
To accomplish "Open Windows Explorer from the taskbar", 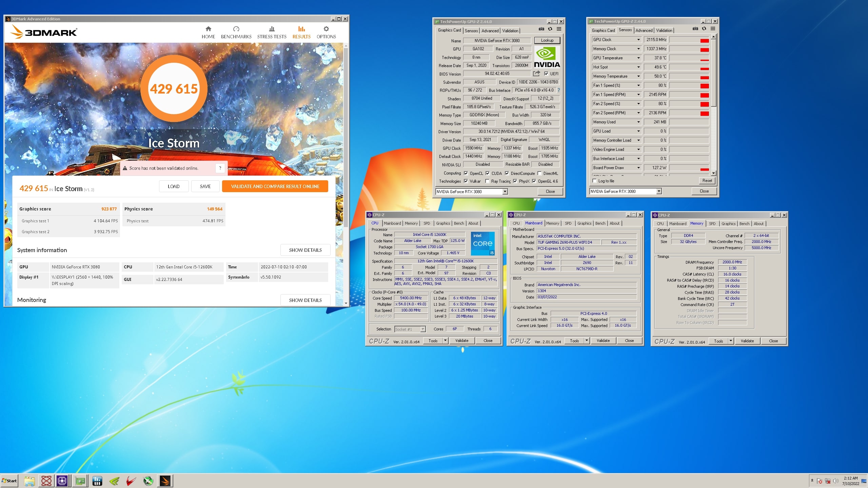I will (x=29, y=481).
